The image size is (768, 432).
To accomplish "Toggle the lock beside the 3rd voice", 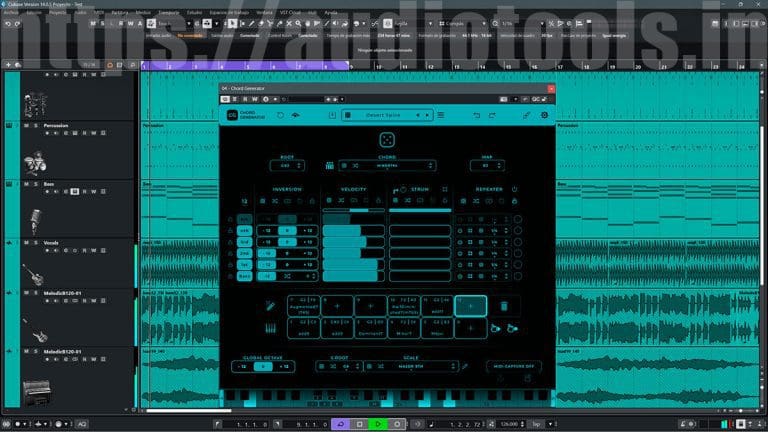I will (230, 242).
